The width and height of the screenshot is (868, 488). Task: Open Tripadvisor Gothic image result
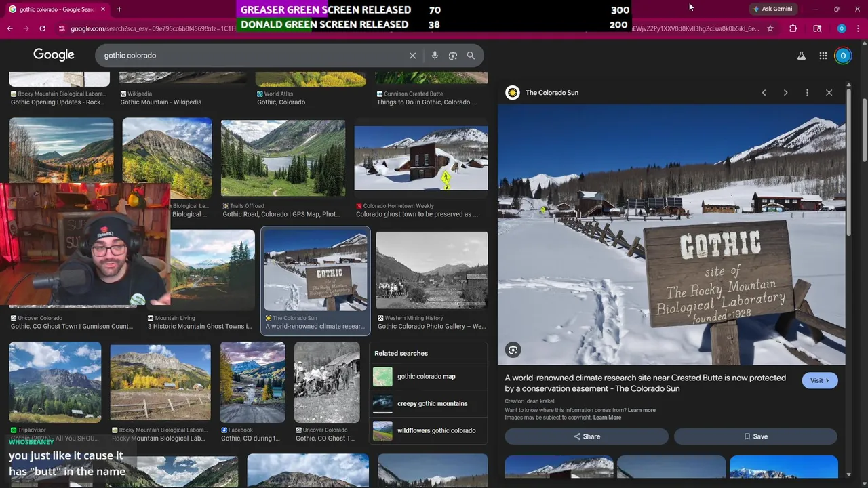coord(55,382)
